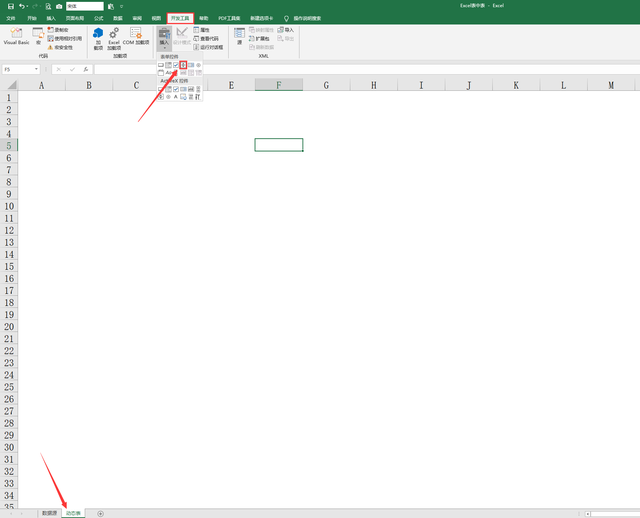Select the ActiveX more controls icon
This screenshot has height=518, width=640.
click(198, 97)
